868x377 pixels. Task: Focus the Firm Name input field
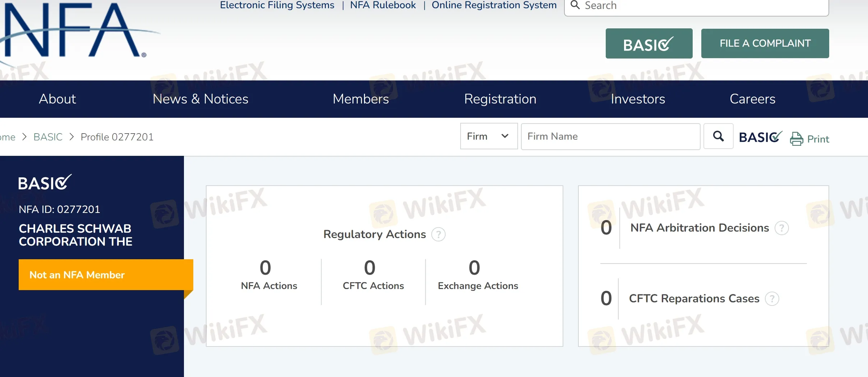coord(610,136)
